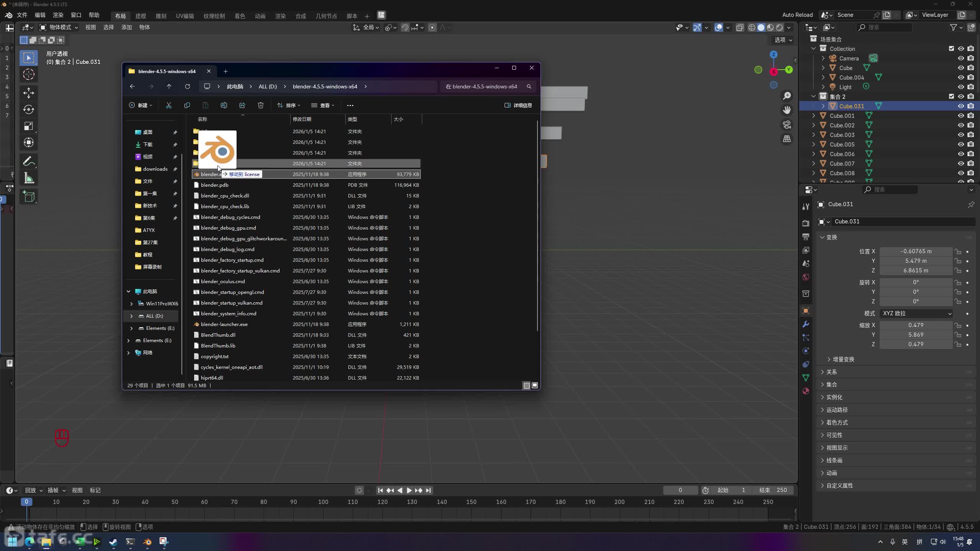
Task: Toggle camera view in viewport gizmo
Action: [x=787, y=125]
